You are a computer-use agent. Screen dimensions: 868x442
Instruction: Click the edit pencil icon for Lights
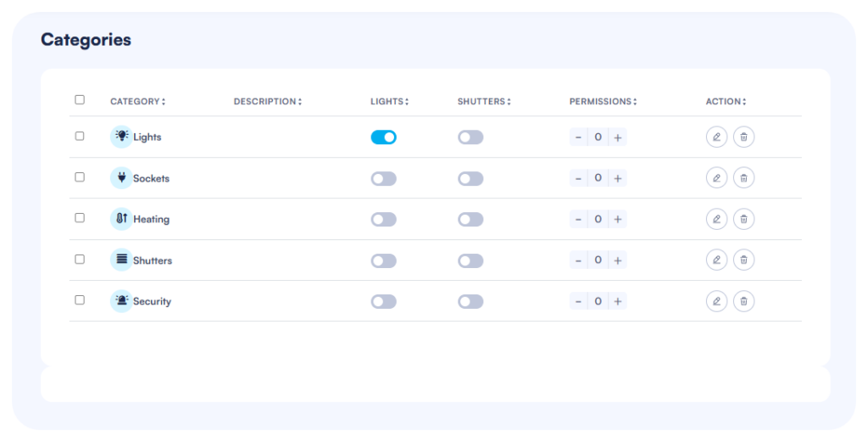click(716, 137)
